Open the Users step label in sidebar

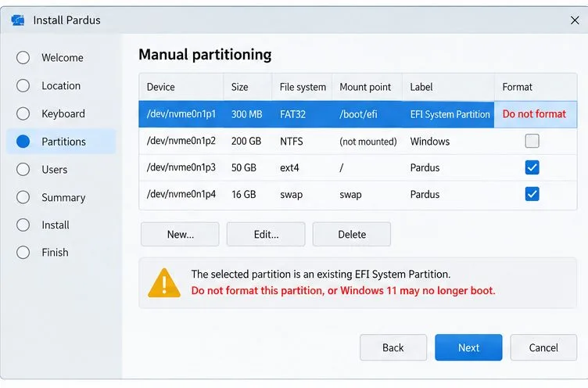(55, 170)
